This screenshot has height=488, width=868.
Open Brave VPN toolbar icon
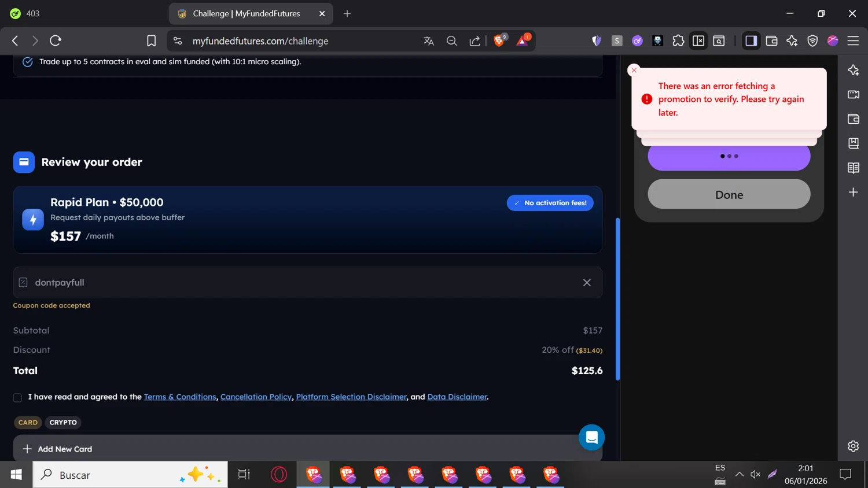click(812, 40)
